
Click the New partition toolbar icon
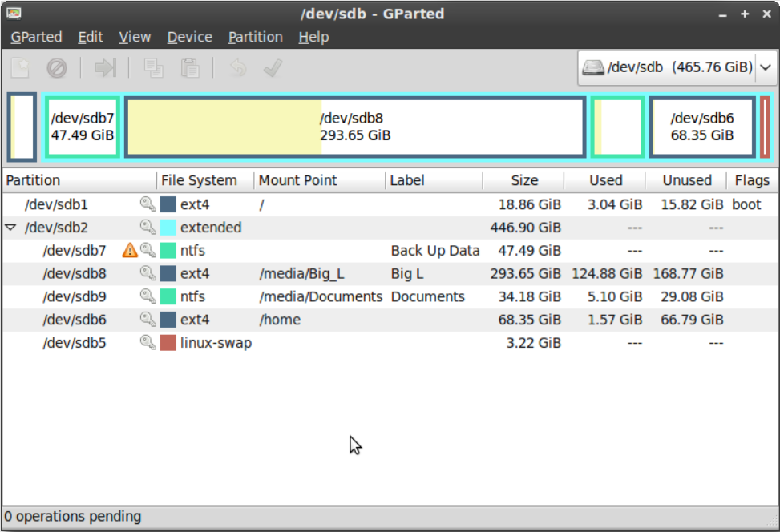pos(20,68)
